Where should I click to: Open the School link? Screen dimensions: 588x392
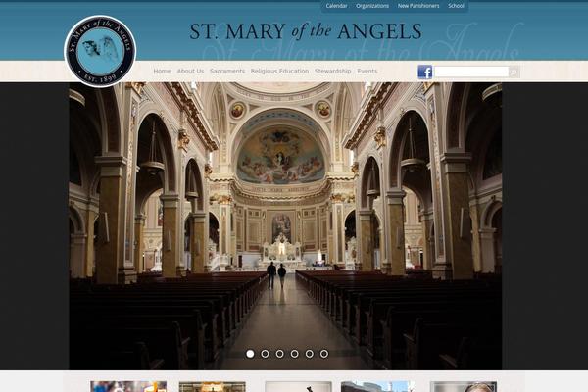point(456,6)
